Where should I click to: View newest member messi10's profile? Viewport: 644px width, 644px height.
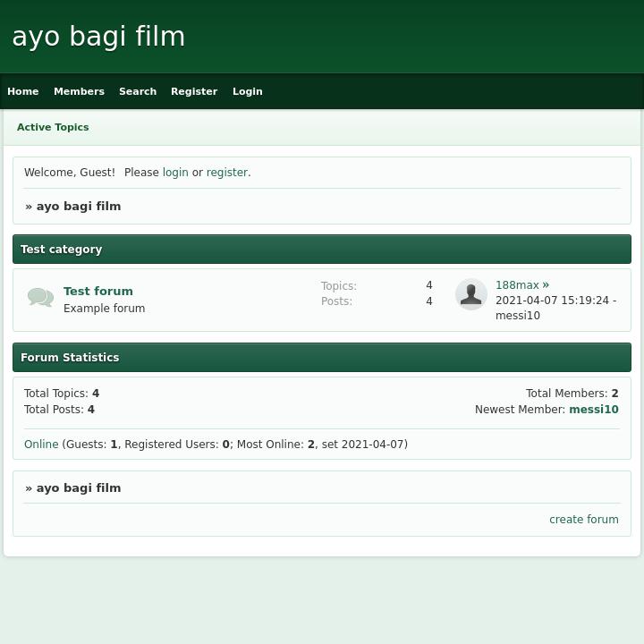pyautogui.click(x=593, y=410)
